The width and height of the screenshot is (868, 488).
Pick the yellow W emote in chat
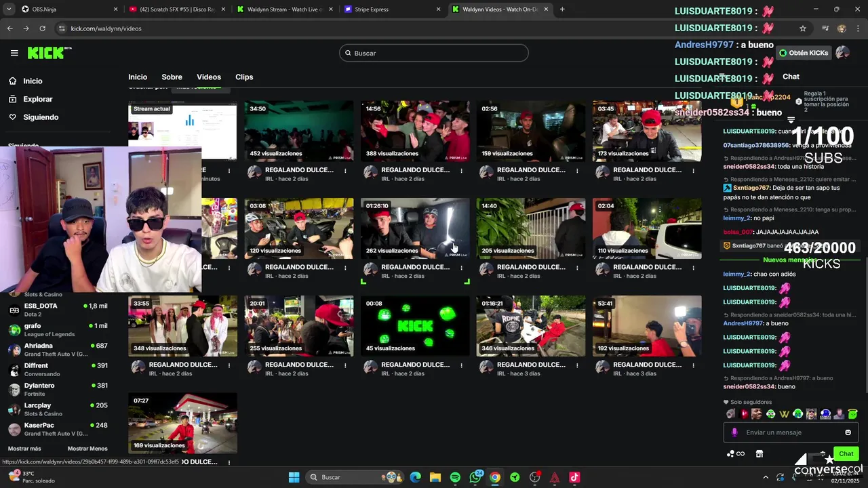784,414
